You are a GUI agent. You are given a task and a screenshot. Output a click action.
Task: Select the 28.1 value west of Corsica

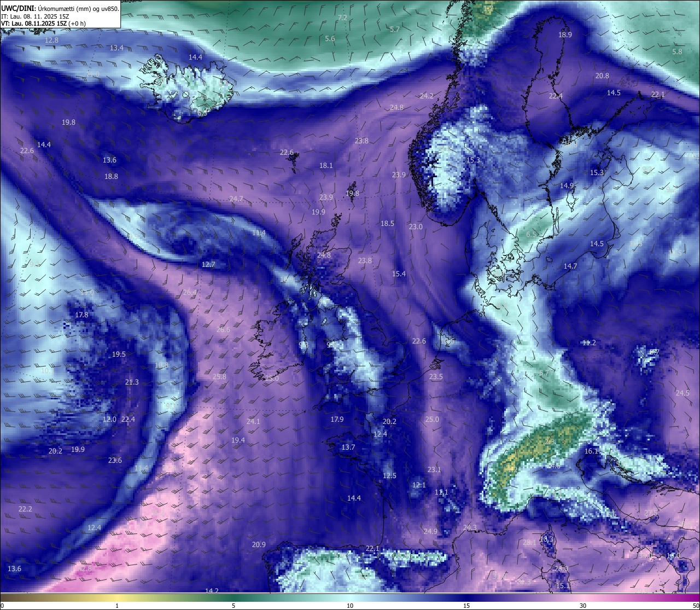click(529, 543)
